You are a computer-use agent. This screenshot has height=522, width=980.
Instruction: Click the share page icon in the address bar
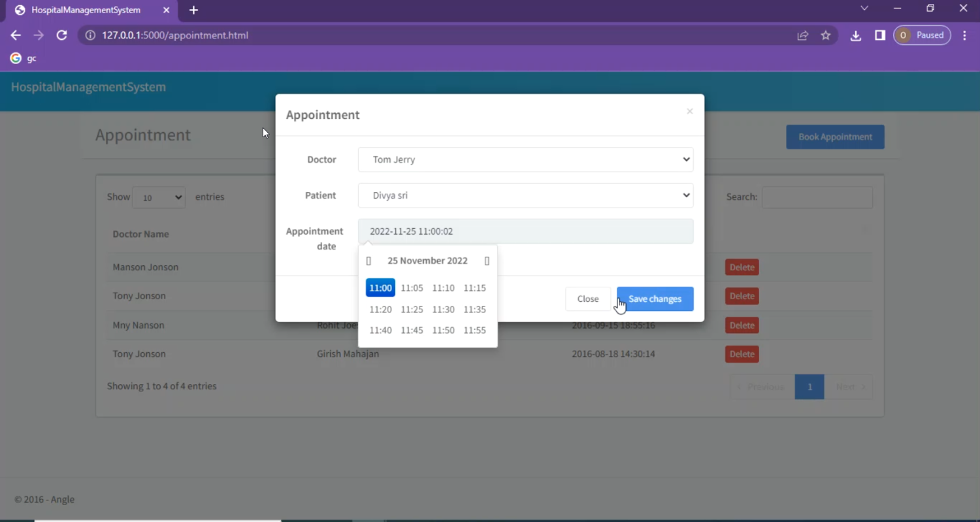(802, 35)
